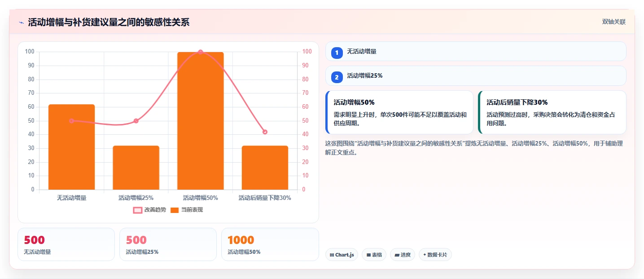This screenshot has width=644, height=279.
Task: Open the 活动后销量下降30% insight card
Action: 552,112
